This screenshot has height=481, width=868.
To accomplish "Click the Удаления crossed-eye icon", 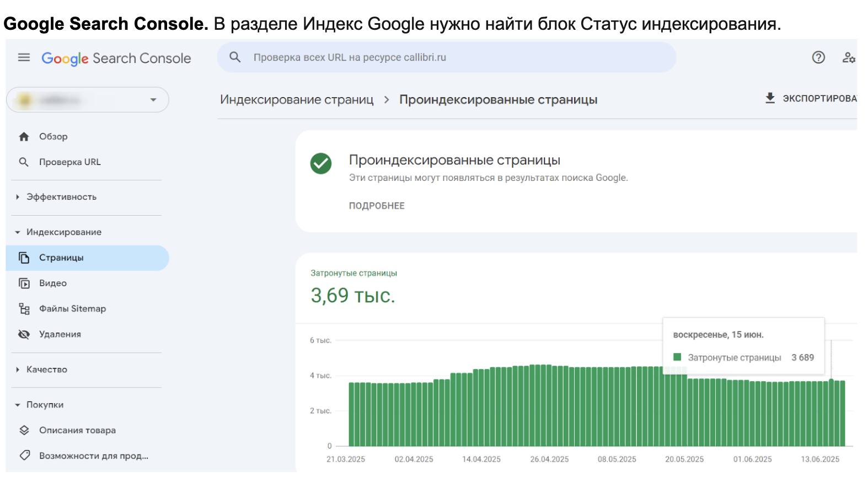I will tap(24, 334).
